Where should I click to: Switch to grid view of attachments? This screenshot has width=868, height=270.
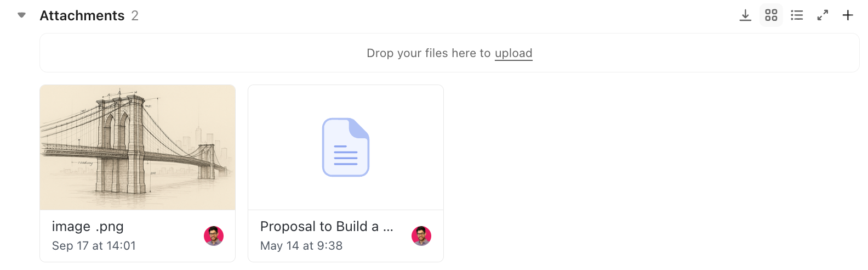pos(771,15)
